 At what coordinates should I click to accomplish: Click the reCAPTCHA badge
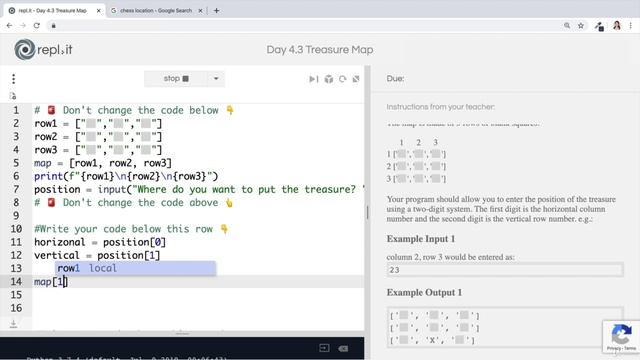[621, 337]
